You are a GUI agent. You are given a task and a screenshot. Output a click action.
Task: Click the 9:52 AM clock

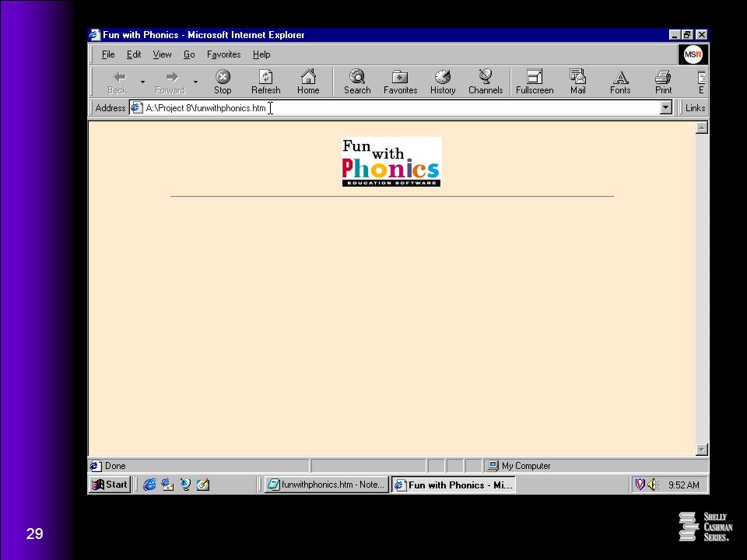click(684, 485)
